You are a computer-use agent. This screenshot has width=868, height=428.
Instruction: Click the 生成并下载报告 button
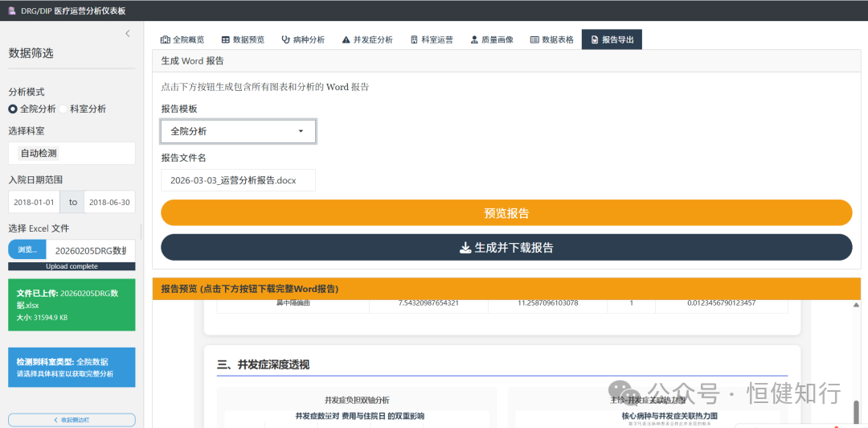pyautogui.click(x=506, y=247)
